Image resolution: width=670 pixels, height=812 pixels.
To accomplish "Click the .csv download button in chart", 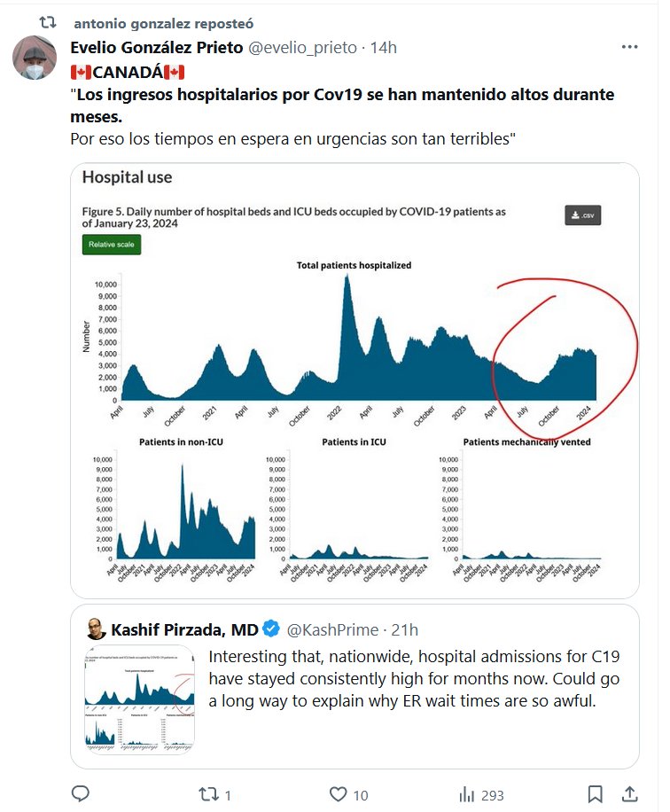I will 582,215.
